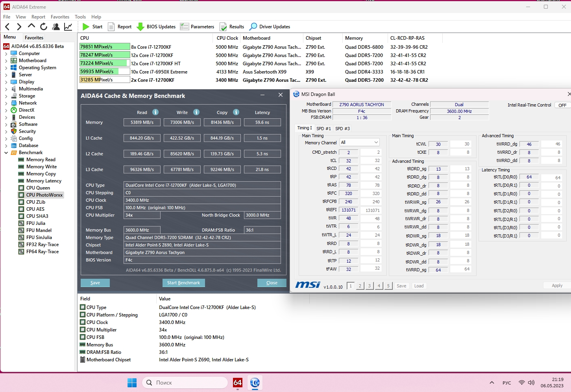Expand the Storage tree node
Screen dimensions: 571x392
point(6,96)
